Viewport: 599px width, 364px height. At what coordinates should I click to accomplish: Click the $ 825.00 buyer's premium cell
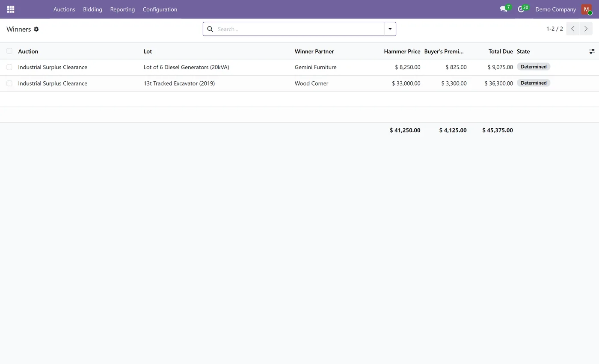tap(456, 67)
